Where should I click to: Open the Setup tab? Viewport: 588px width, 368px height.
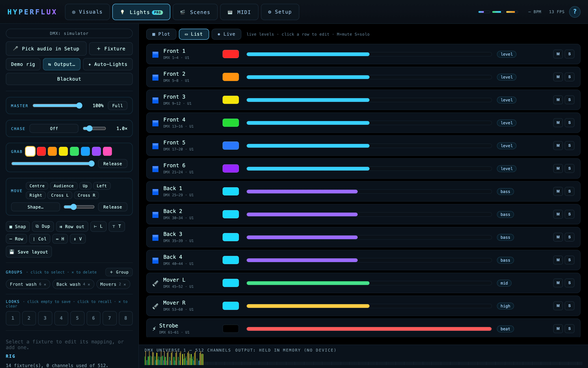(x=280, y=12)
